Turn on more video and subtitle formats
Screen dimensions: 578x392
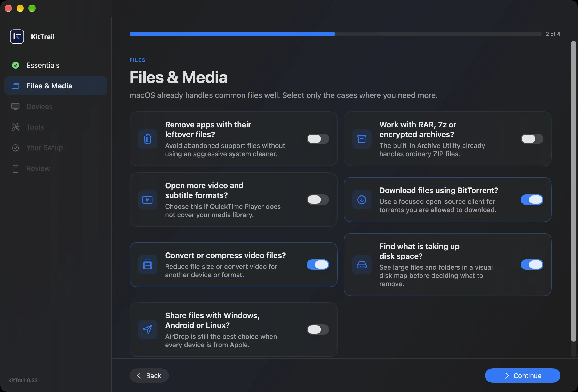click(318, 200)
